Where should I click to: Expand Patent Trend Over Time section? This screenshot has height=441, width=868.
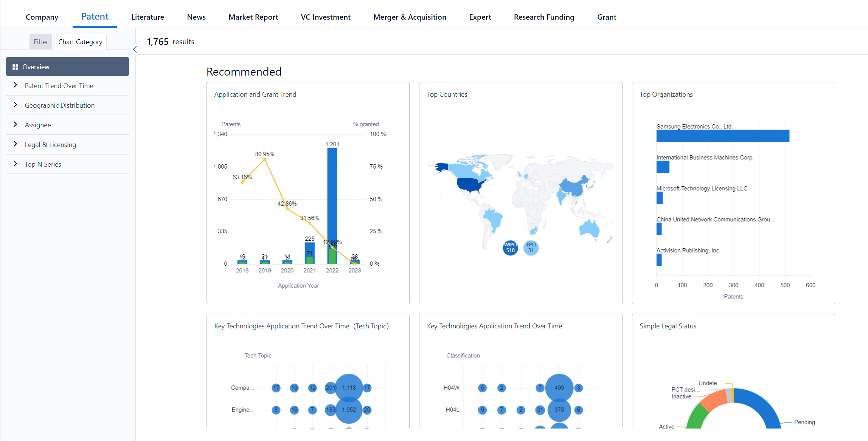(16, 85)
